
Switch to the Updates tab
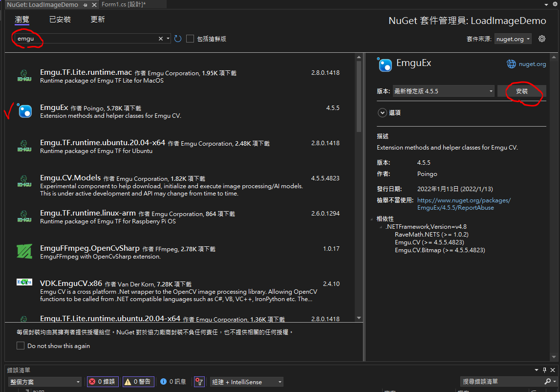[x=98, y=19]
